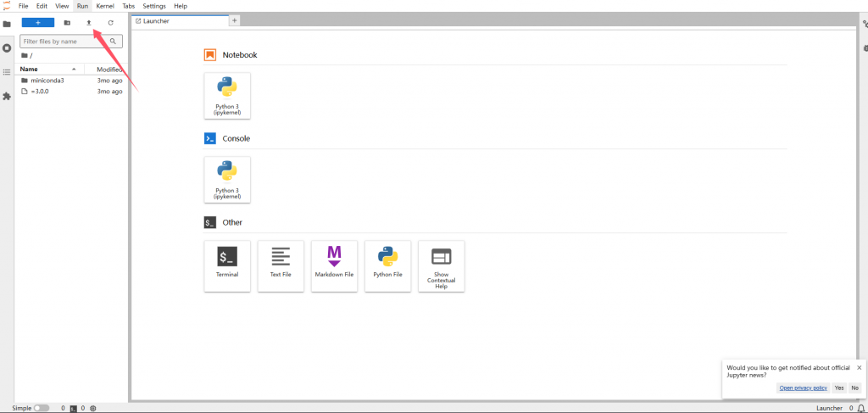868x413 pixels.
Task: Open a new Terminal
Action: [x=227, y=265]
